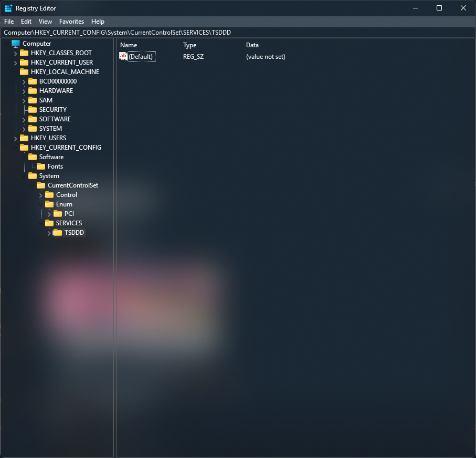Click the HKEY_CURRENT_USER folder icon
This screenshot has width=476, height=458.
pyautogui.click(x=24, y=63)
